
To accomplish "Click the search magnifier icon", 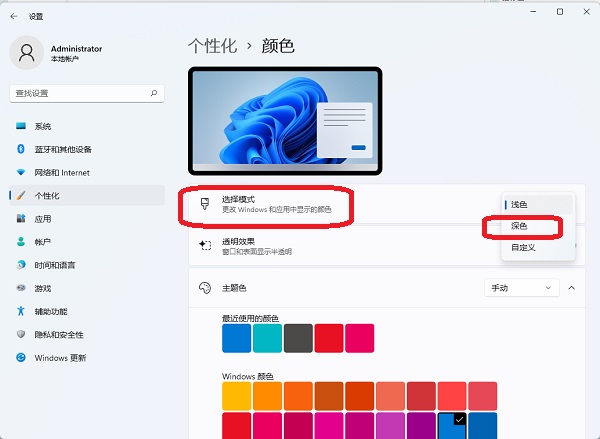I will (154, 92).
